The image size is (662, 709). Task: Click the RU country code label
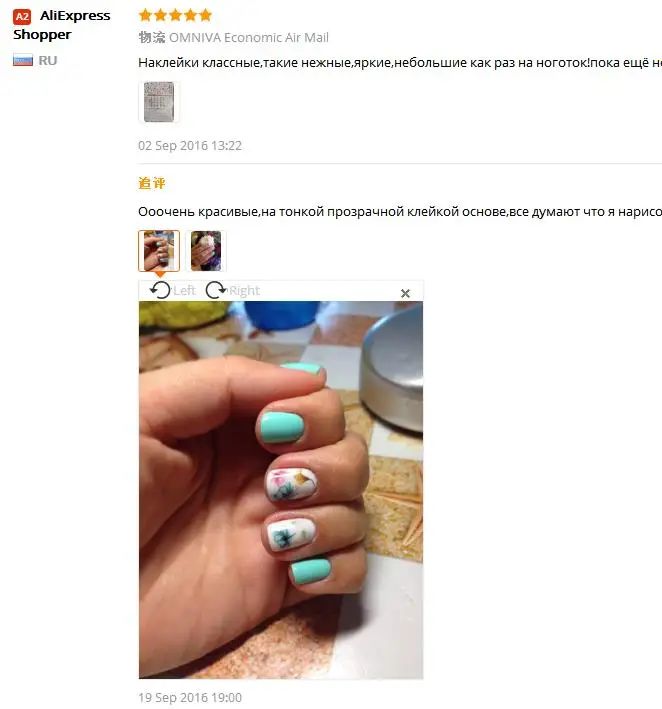[x=48, y=61]
